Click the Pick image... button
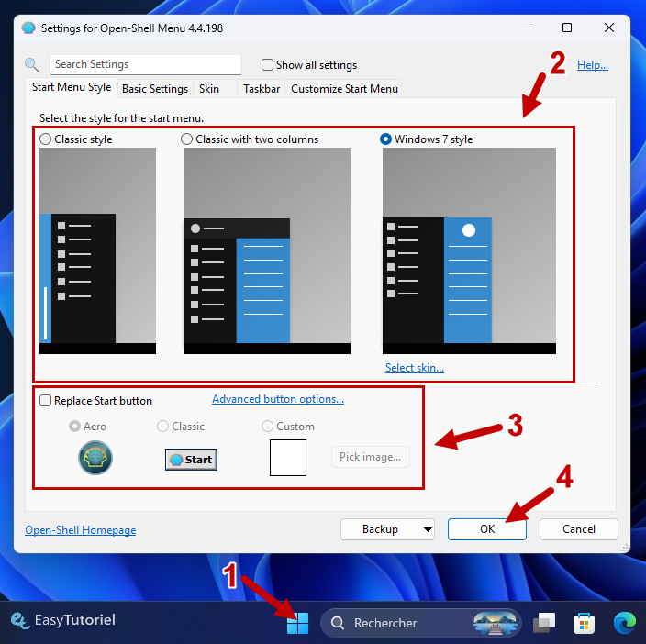This screenshot has height=644, width=646. pos(371,457)
